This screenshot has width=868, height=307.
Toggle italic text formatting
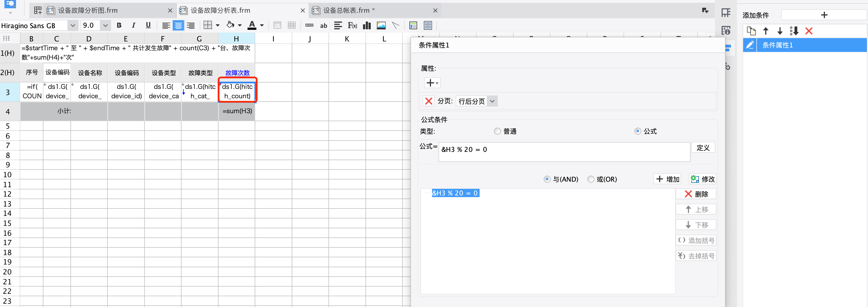[134, 25]
